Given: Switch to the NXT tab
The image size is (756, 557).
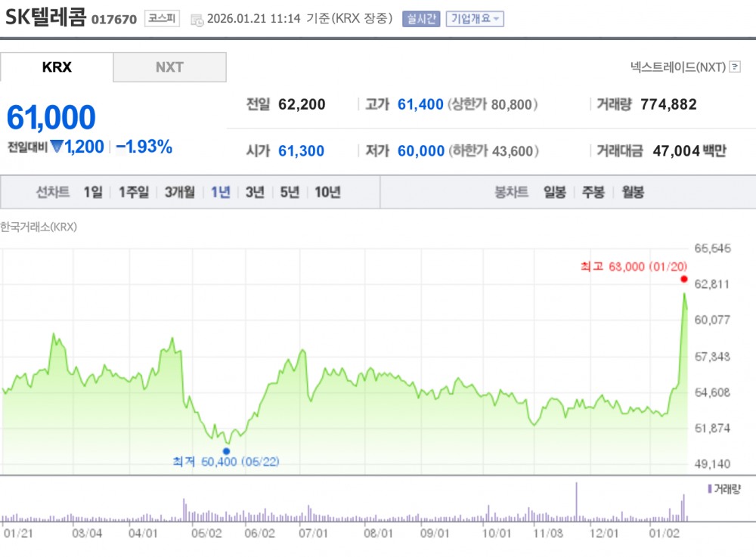Looking at the screenshot, I should (169, 67).
